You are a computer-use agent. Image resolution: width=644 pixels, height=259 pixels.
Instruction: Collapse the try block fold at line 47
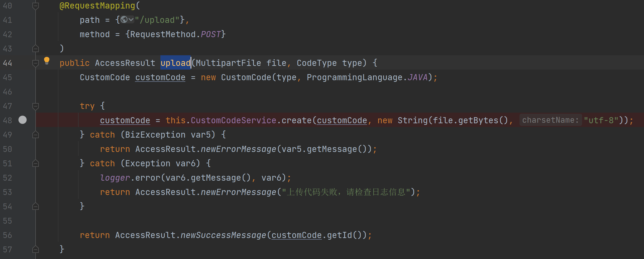pos(35,106)
